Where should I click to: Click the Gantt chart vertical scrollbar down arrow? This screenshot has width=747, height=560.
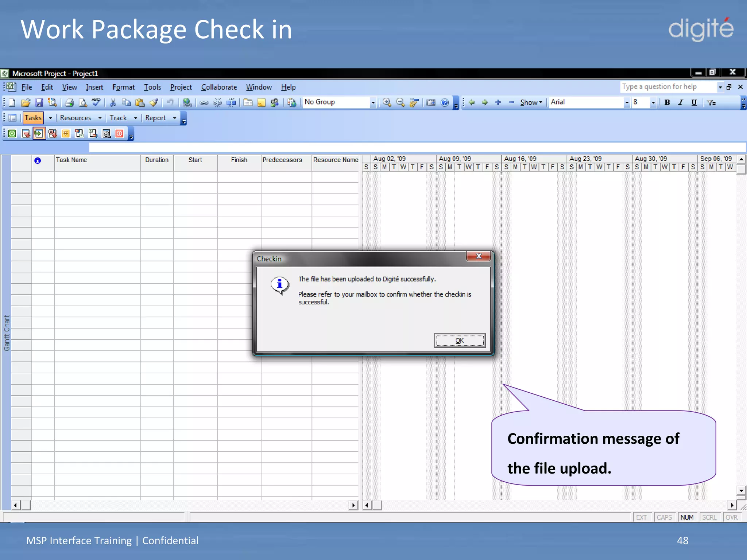pyautogui.click(x=741, y=491)
